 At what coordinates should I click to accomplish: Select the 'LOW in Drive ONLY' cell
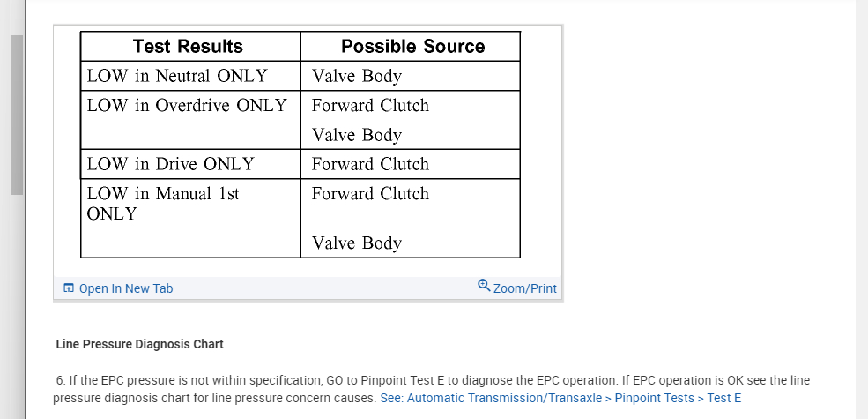(x=170, y=164)
